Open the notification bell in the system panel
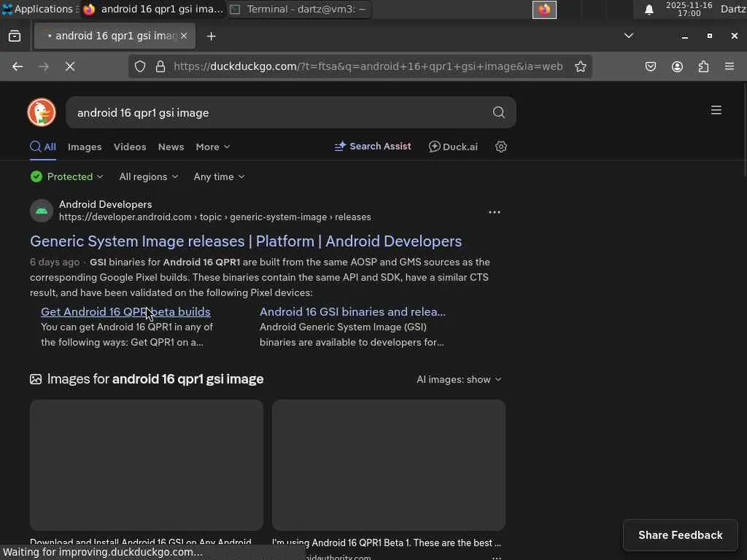Image resolution: width=747 pixels, height=560 pixels. [649, 9]
